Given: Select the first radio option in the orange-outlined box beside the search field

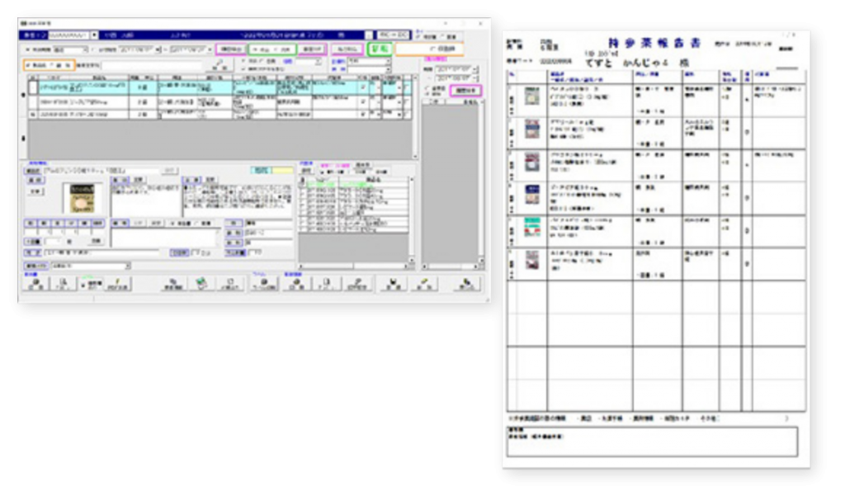Looking at the screenshot, I should [29, 65].
